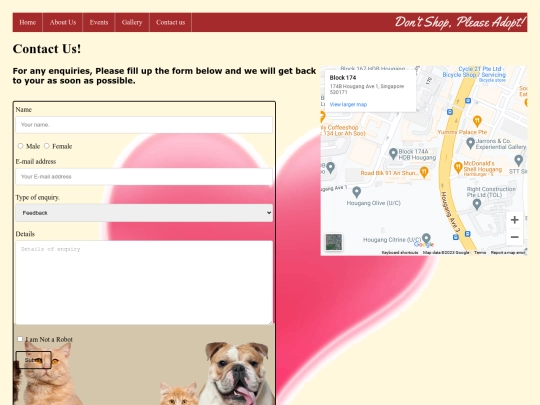Image resolution: width=540 pixels, height=405 pixels.
Task: Zoom out of the map with minus
Action: (515, 237)
